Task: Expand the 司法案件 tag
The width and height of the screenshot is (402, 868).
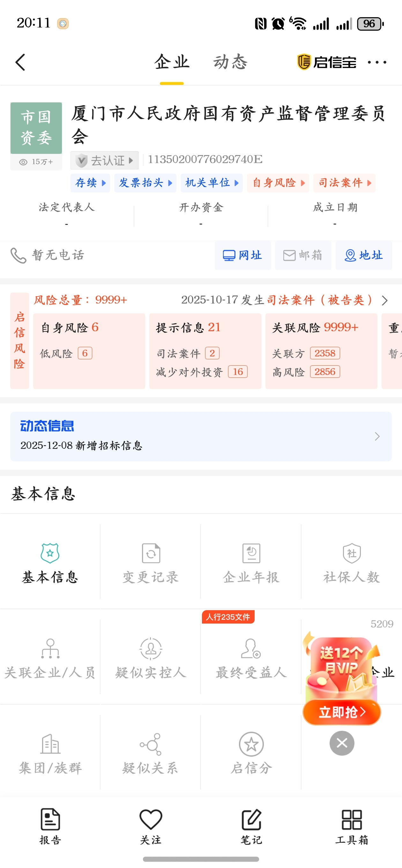Action: pyautogui.click(x=344, y=183)
